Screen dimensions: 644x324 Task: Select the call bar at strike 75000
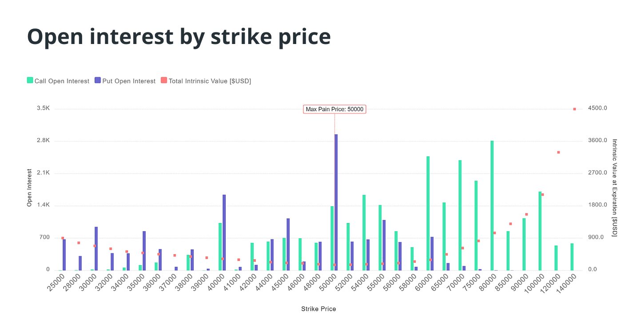coord(476,225)
